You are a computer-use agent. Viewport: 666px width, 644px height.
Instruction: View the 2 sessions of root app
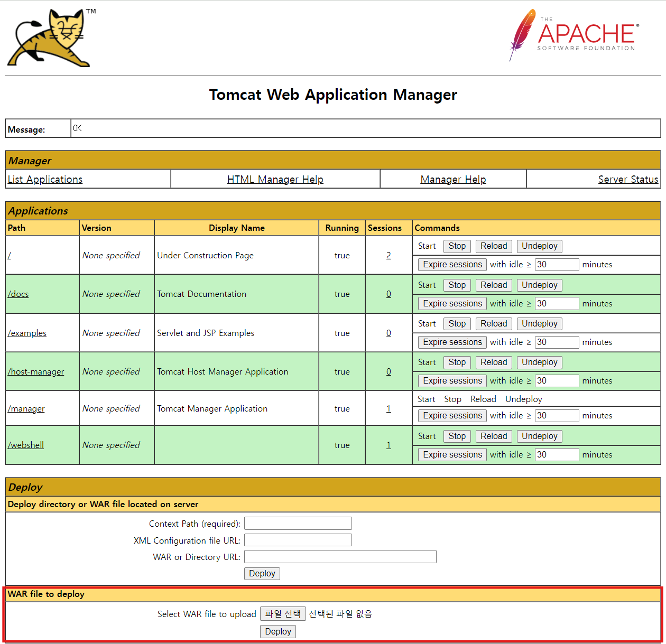pyautogui.click(x=388, y=255)
